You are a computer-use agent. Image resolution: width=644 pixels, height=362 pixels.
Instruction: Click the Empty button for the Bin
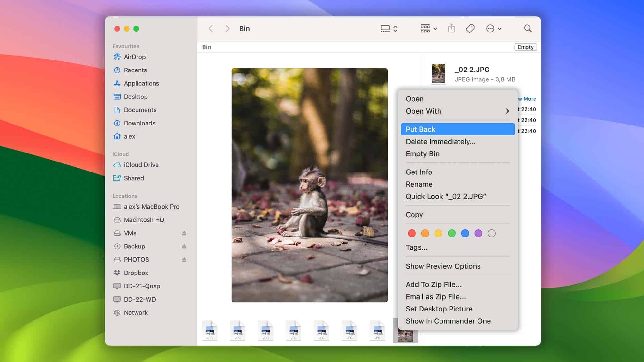[x=526, y=47]
